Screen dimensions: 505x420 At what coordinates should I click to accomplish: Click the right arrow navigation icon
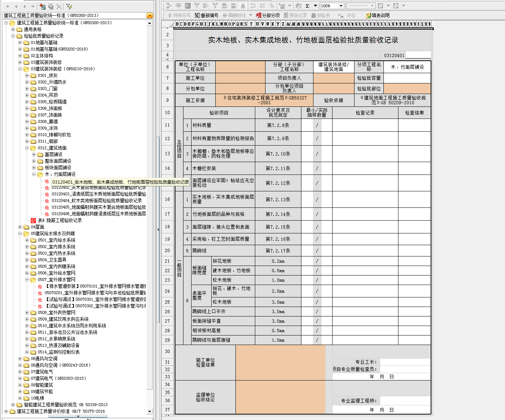click(33, 6)
